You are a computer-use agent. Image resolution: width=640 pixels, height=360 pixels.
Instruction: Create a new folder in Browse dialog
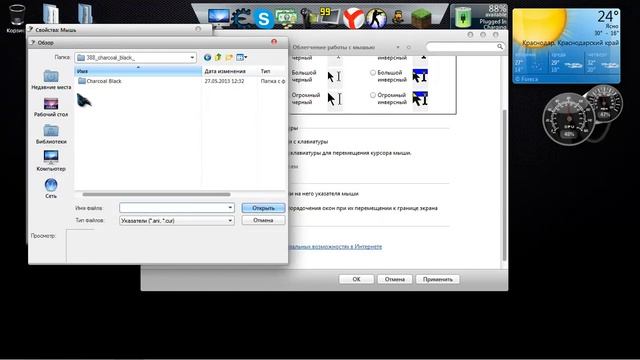tap(229, 58)
